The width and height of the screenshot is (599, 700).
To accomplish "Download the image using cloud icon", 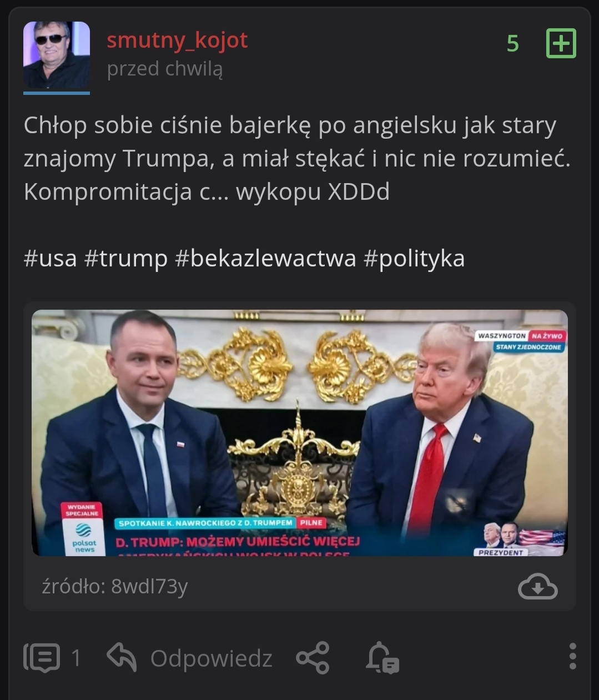I will tap(537, 587).
